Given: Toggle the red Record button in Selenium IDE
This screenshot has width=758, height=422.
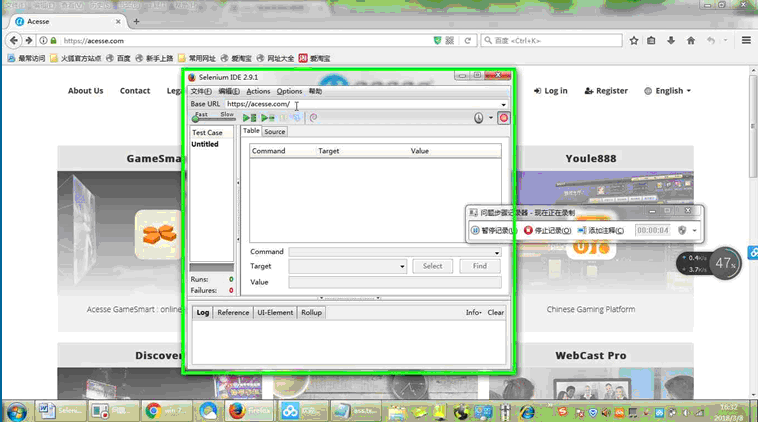Looking at the screenshot, I should pos(504,118).
